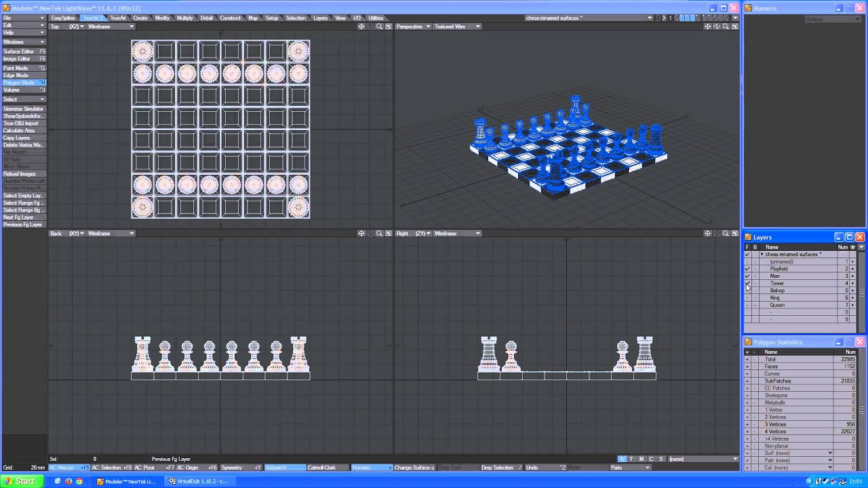Image resolution: width=868 pixels, height=488 pixels.
Task: Toggle Polygon Mode in left sidebar
Action: coord(24,83)
